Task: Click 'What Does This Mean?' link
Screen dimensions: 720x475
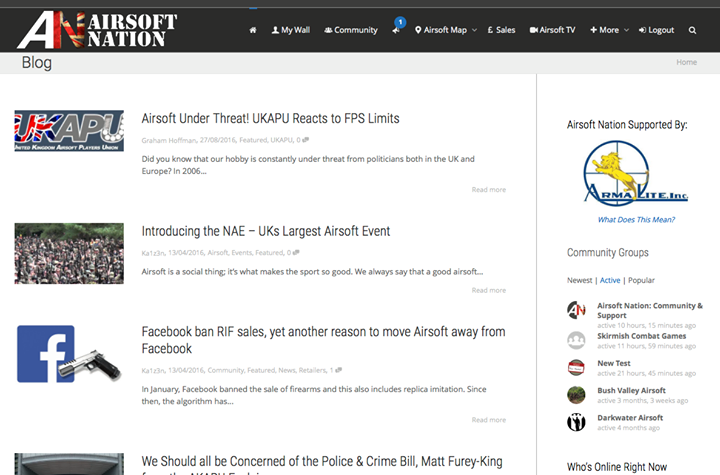Action: tap(636, 220)
